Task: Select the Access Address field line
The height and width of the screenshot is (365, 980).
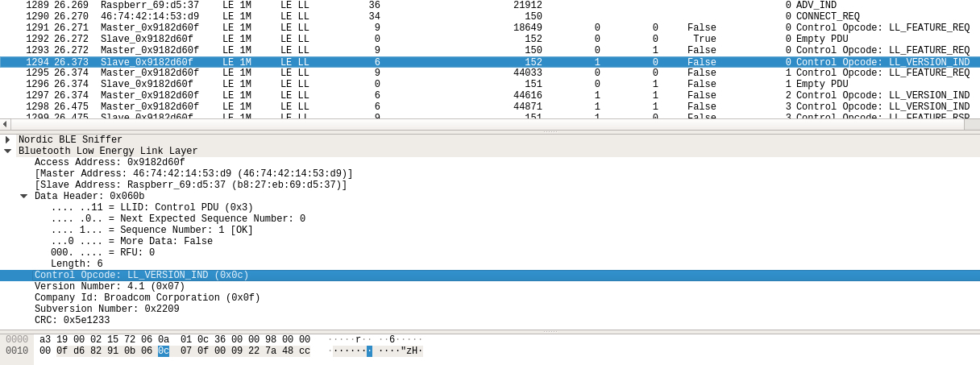Action: coord(110,163)
